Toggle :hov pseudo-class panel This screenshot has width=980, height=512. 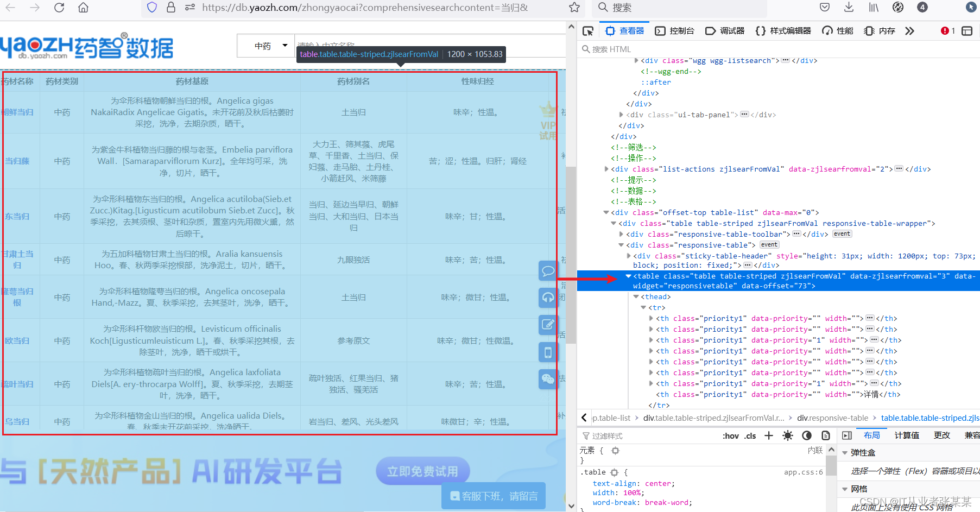tap(731, 435)
